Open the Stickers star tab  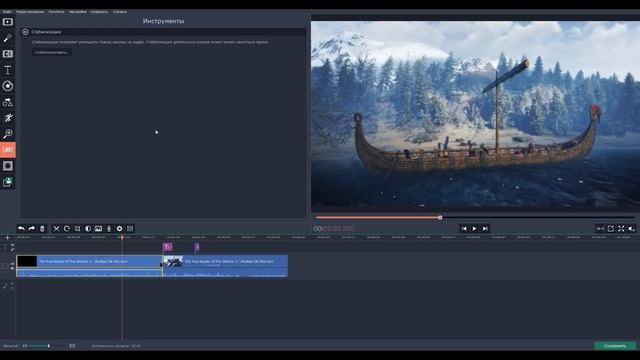[8, 86]
